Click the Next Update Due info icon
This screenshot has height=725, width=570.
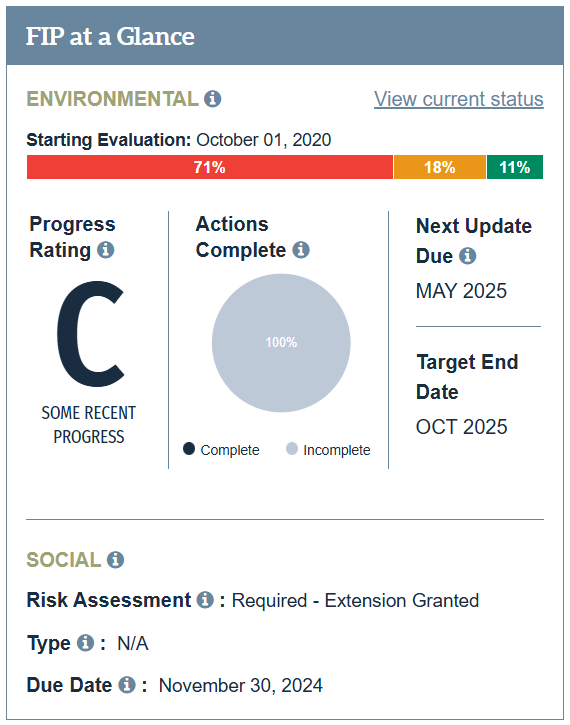tap(467, 256)
